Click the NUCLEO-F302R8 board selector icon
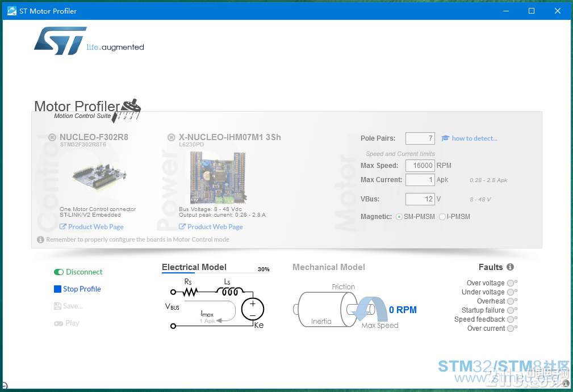The image size is (573, 392). click(52, 137)
